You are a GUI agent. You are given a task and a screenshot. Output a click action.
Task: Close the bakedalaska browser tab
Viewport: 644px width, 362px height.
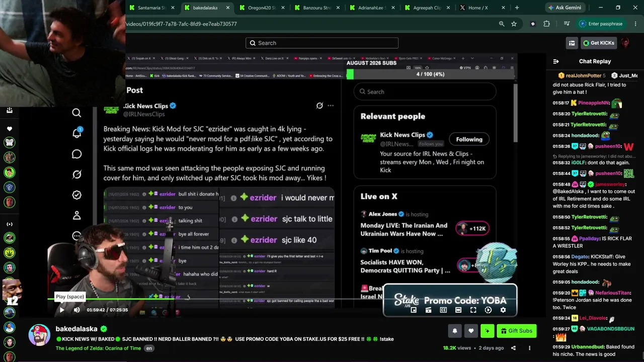(x=228, y=8)
